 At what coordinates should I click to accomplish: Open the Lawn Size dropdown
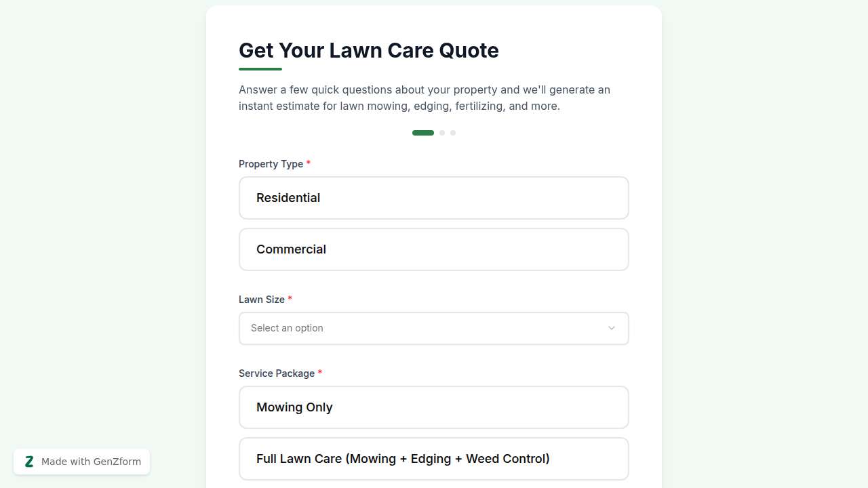coord(434,328)
